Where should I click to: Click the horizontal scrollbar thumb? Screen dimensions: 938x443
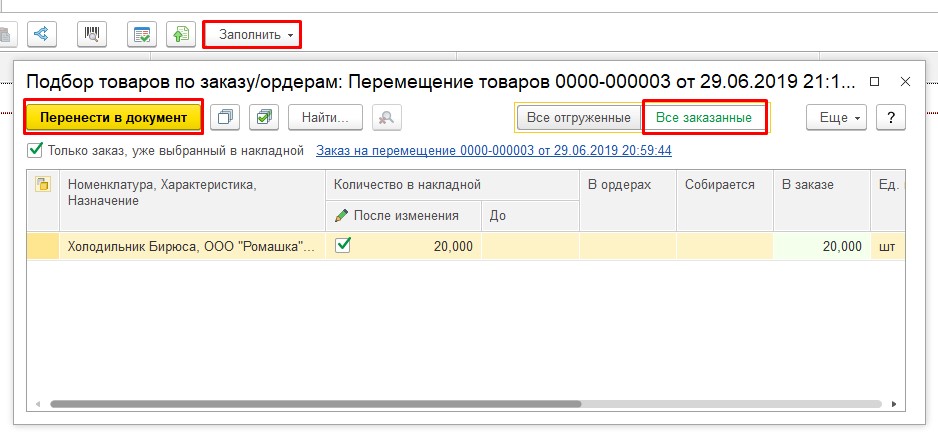315,404
